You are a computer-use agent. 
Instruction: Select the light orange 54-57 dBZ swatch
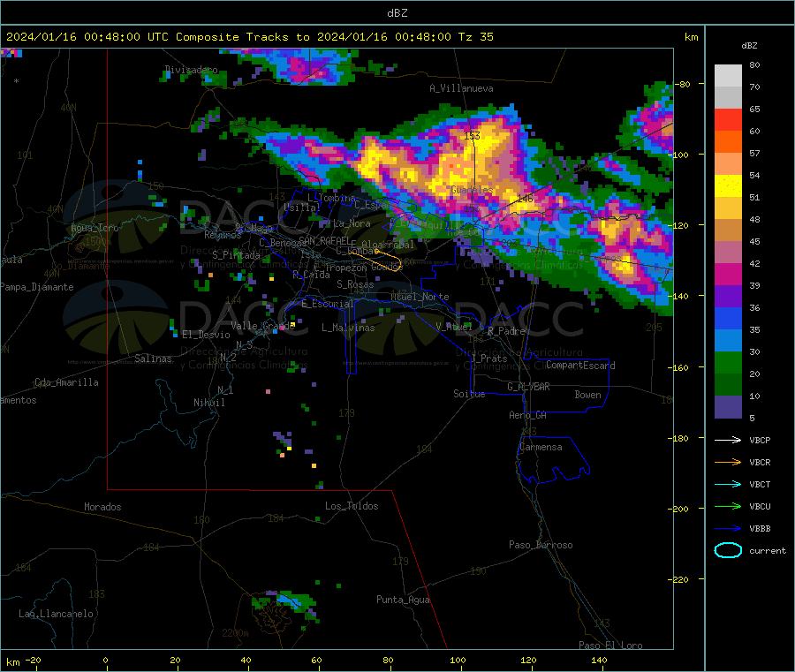tap(728, 164)
